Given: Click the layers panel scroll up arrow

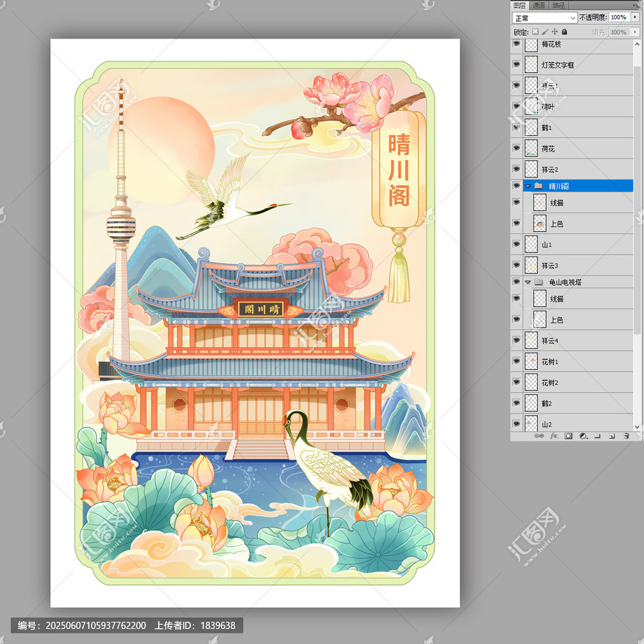Looking at the screenshot, I should [637, 44].
